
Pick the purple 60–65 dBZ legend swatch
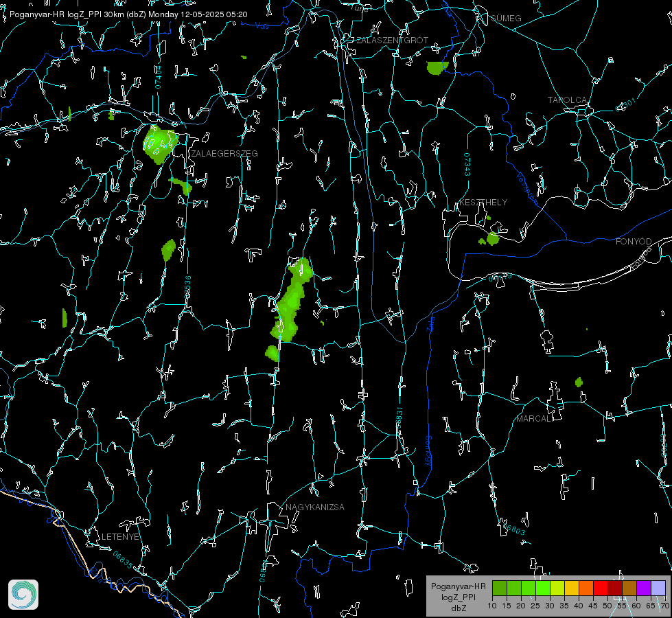coord(644,588)
